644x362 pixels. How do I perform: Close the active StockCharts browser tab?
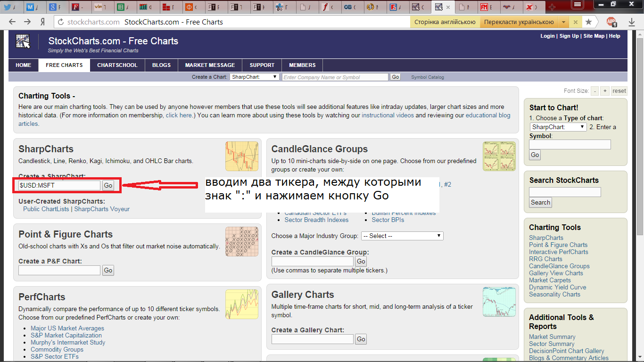pyautogui.click(x=448, y=7)
